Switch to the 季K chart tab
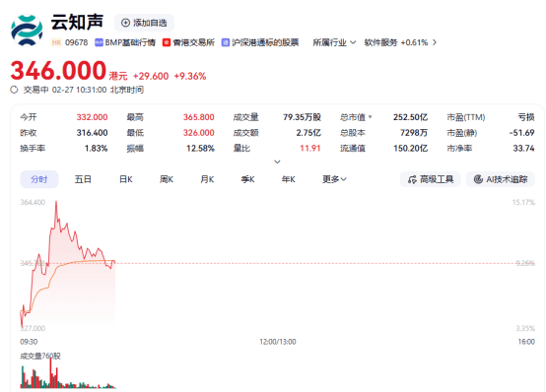Image resolution: width=546 pixels, height=392 pixels. pyautogui.click(x=247, y=179)
